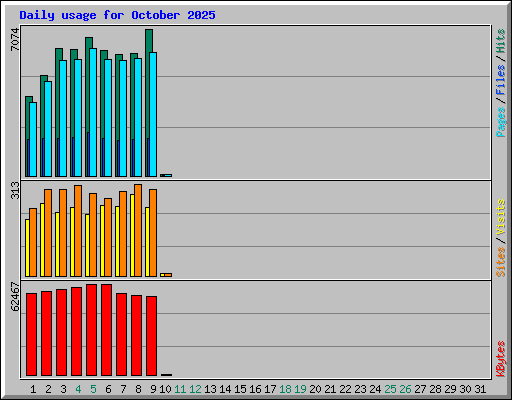Click the 'Hits' legend label
The image size is (512, 400).
point(501,41)
